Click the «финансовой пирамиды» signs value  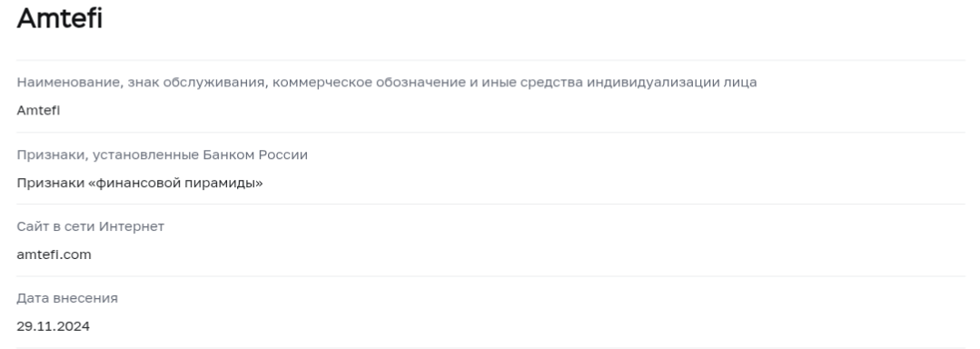139,184
